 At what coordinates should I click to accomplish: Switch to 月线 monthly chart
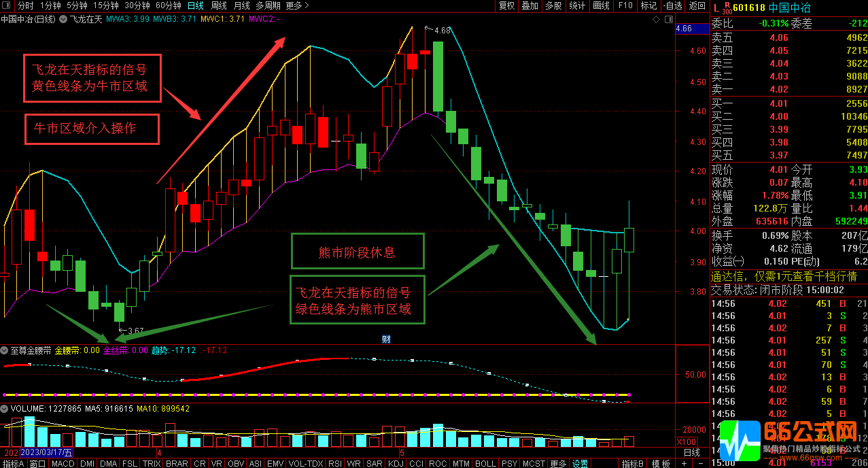pos(241,5)
